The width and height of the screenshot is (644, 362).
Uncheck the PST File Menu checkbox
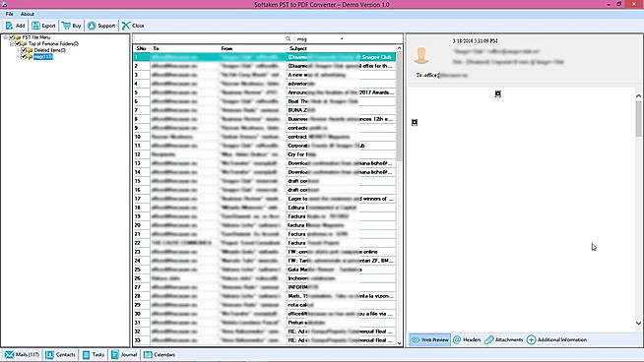(x=12, y=37)
